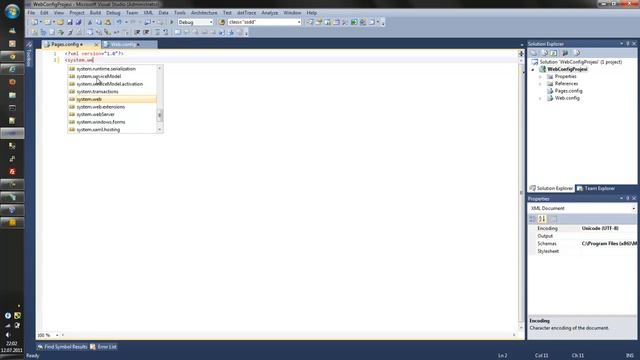Click the Undo toolbar icon
The height and width of the screenshot is (360, 640).
click(119, 22)
